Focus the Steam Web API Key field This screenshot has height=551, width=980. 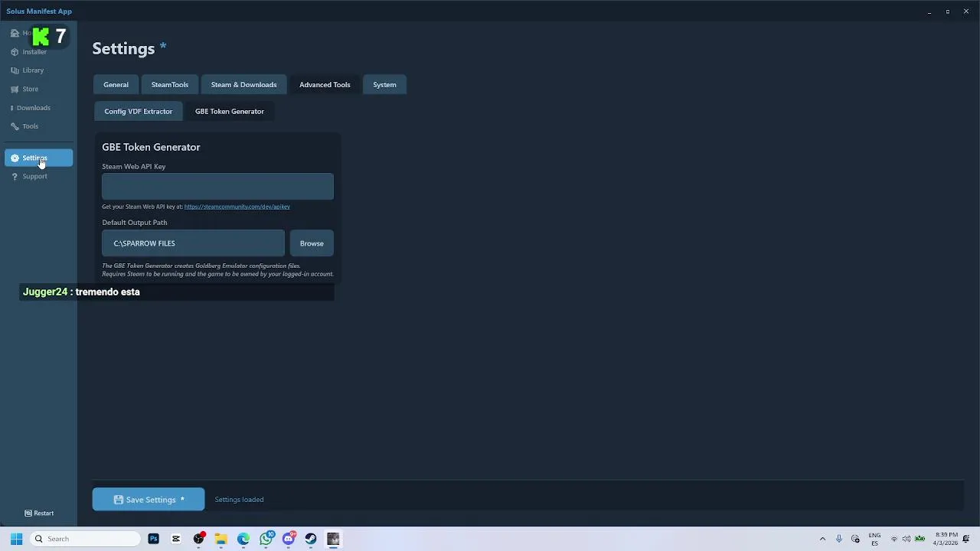click(217, 187)
